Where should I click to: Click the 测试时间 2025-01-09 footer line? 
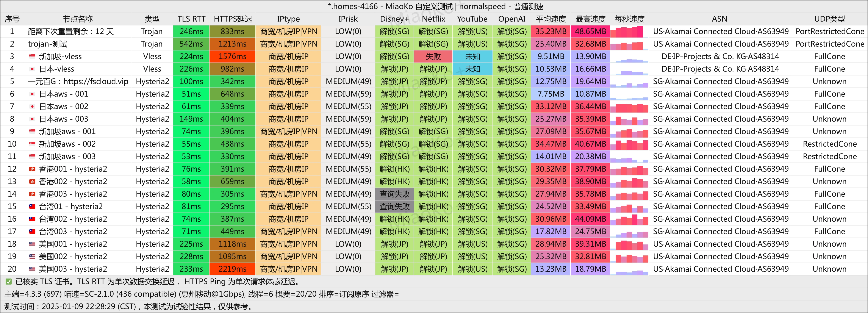[128, 307]
